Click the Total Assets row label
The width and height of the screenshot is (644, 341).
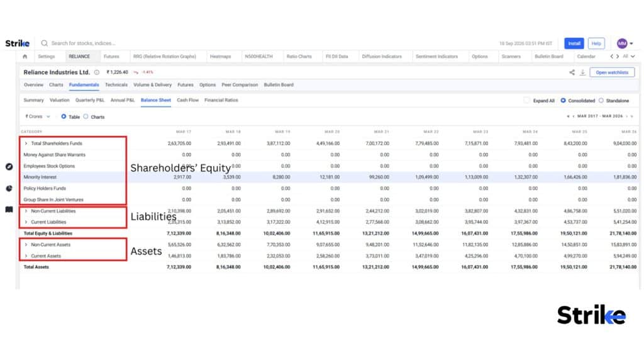tap(36, 267)
